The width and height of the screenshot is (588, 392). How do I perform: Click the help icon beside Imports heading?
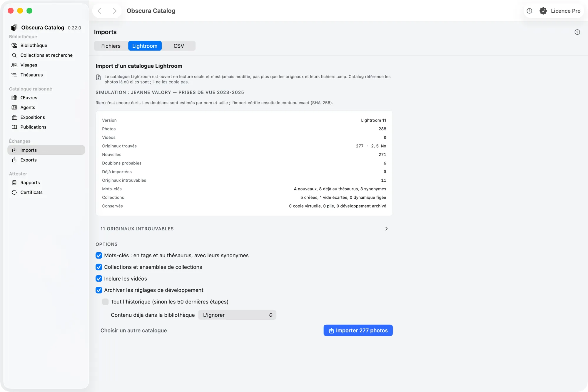coord(577,32)
